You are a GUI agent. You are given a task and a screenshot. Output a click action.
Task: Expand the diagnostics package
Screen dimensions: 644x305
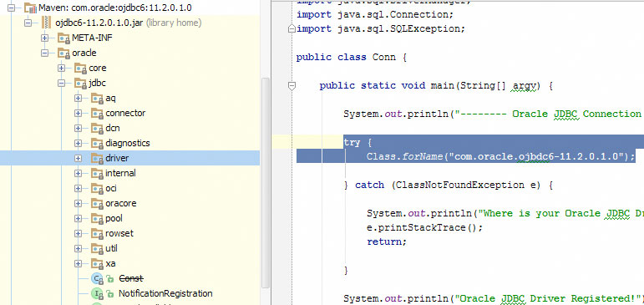pyautogui.click(x=78, y=143)
